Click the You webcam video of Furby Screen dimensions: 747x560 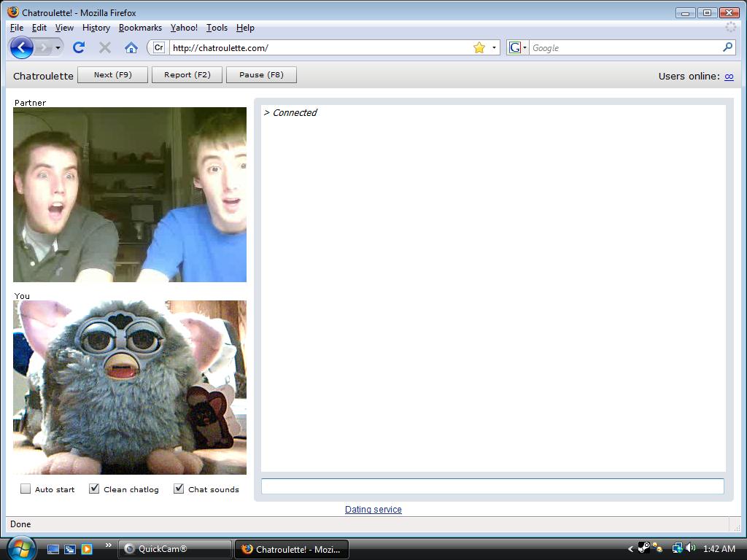(x=130, y=387)
